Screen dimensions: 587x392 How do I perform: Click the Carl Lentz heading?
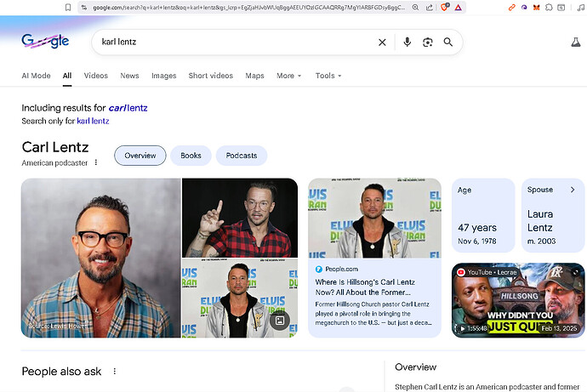[55, 147]
